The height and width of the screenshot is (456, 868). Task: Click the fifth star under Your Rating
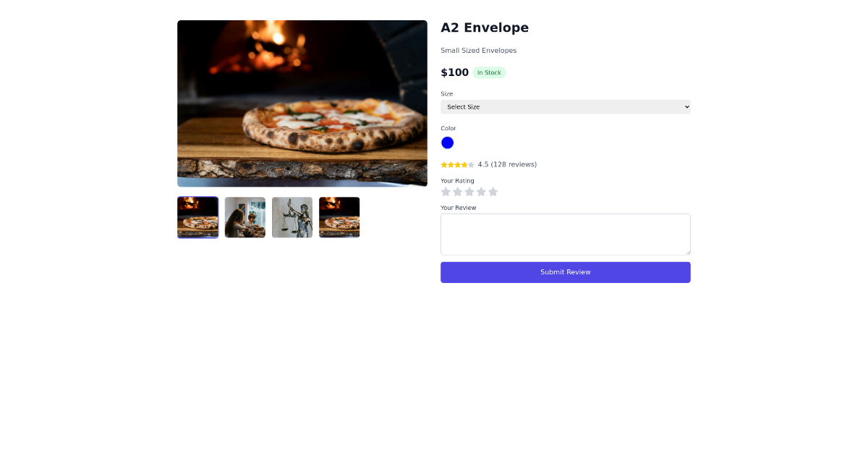[493, 192]
